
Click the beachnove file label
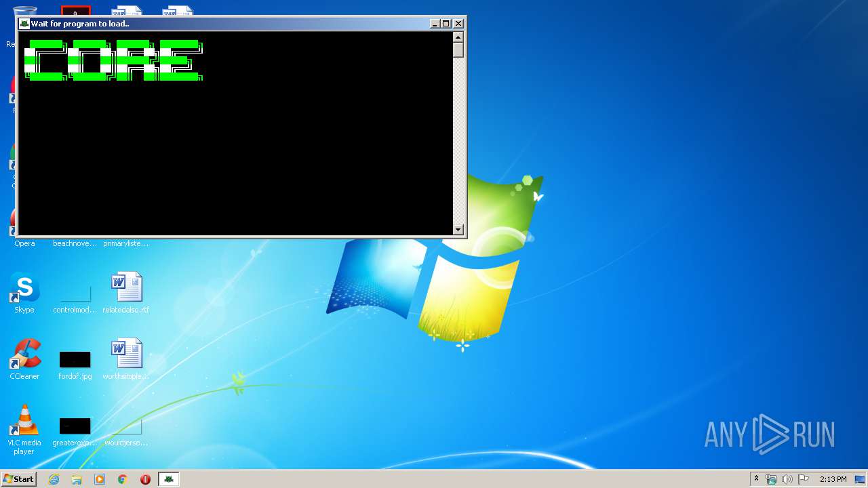click(x=75, y=243)
